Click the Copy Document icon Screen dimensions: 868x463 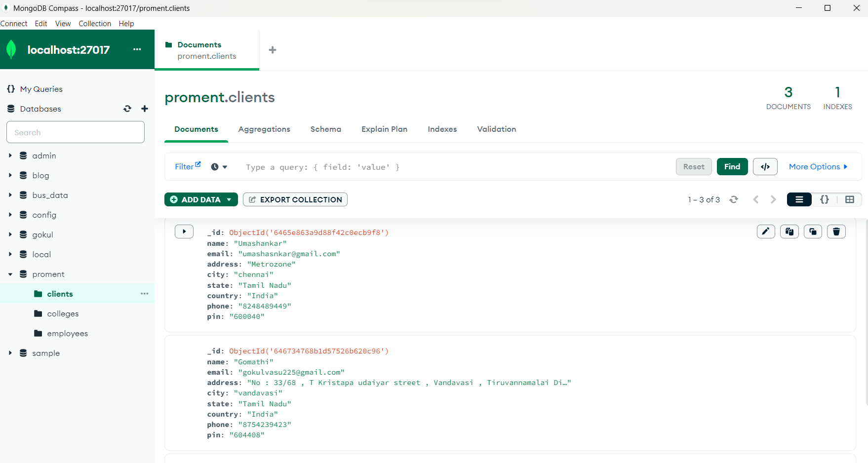click(x=789, y=231)
